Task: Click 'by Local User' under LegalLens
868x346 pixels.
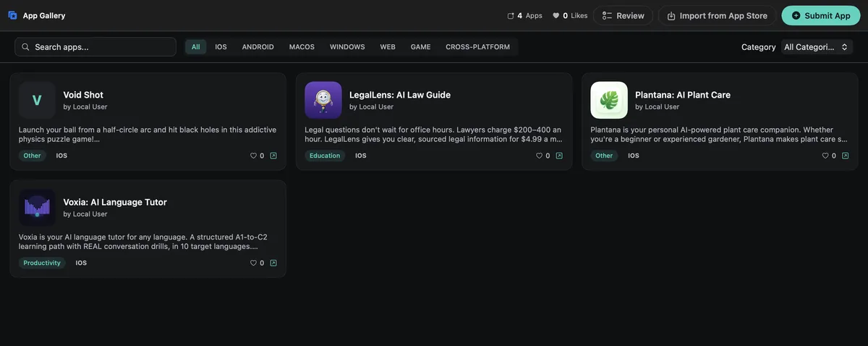Action: tap(372, 107)
